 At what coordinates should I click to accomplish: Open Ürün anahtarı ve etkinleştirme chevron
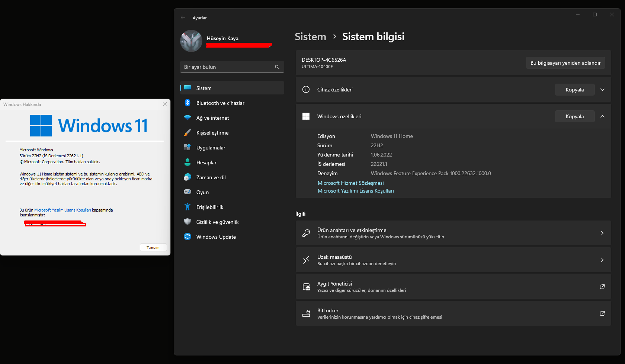(x=602, y=233)
